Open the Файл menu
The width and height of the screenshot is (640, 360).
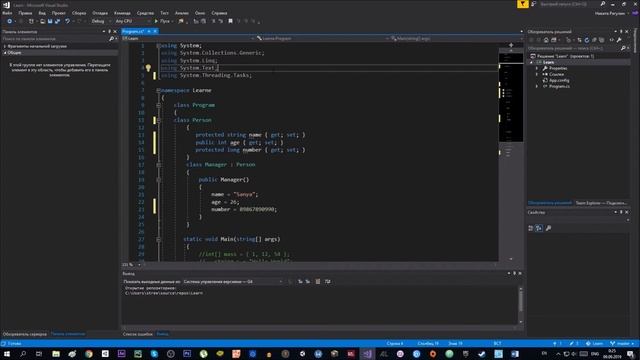tap(7, 13)
